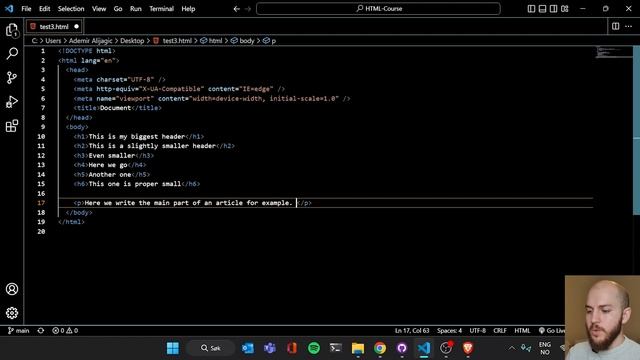This screenshot has width=640, height=360.
Task: Open the editor More Actions menu
Action: pyautogui.click(x=628, y=26)
